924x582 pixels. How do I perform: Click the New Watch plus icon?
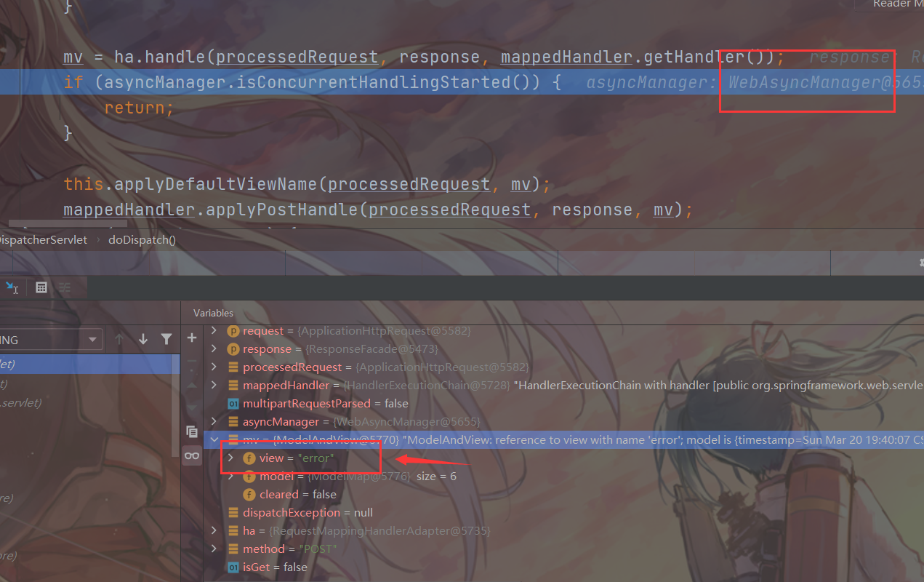tap(192, 338)
